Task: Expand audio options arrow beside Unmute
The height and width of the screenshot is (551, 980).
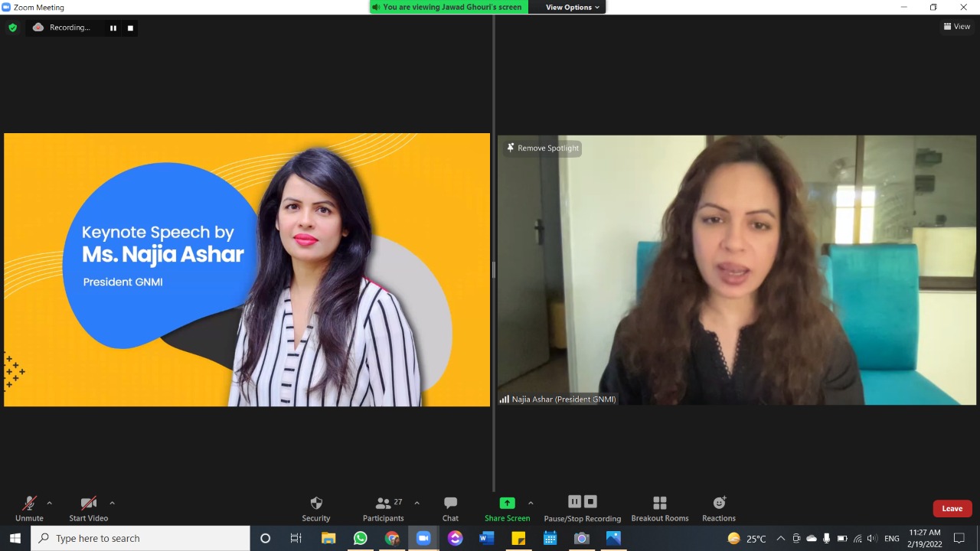Action: pyautogui.click(x=50, y=503)
